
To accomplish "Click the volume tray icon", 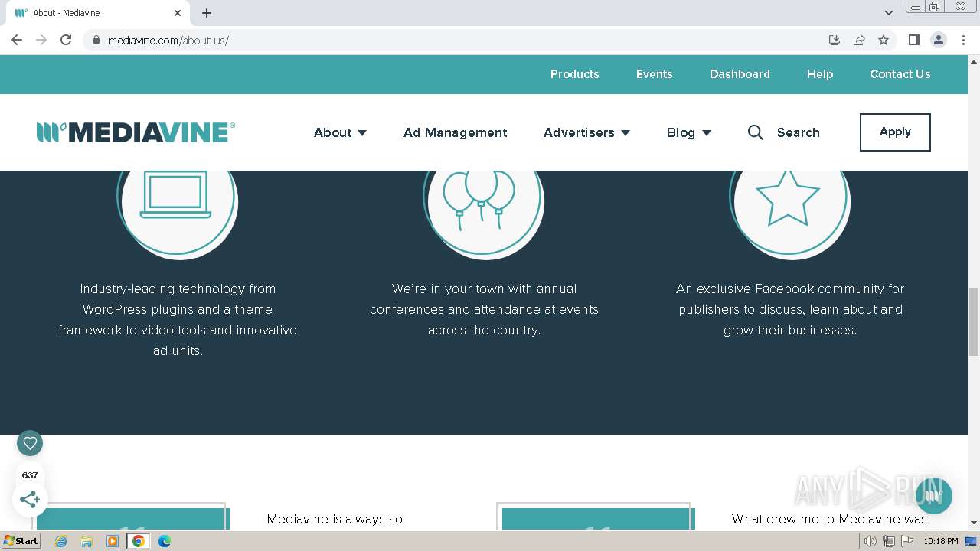I will pyautogui.click(x=871, y=541).
